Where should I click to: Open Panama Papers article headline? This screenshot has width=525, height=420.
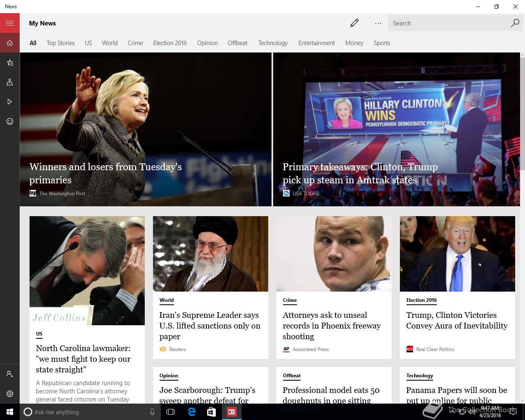point(457,395)
